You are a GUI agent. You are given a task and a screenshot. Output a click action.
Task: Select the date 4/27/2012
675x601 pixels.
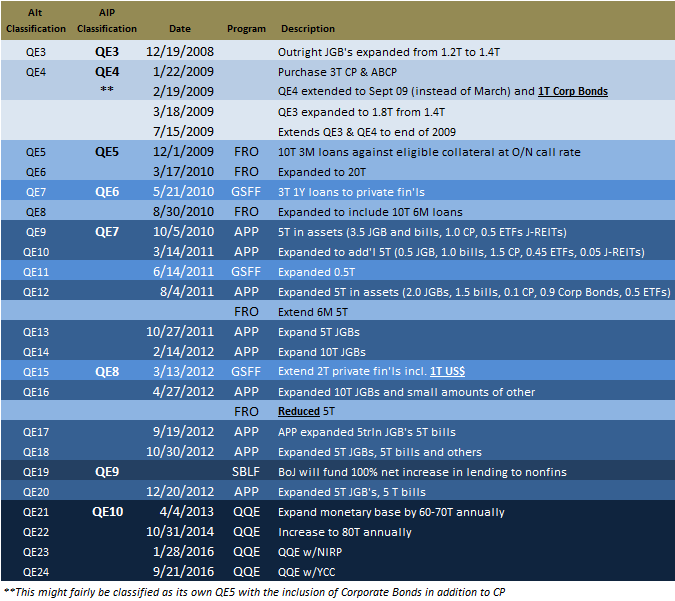point(183,391)
